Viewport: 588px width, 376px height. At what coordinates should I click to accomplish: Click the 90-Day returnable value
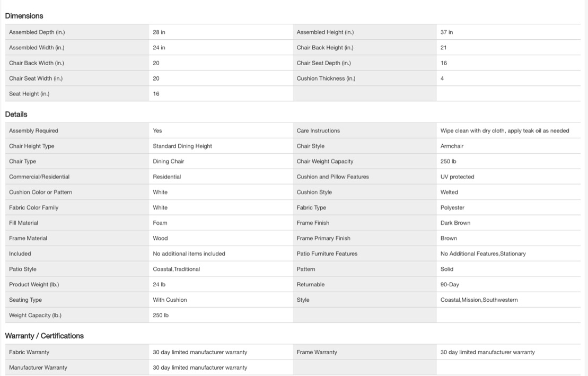(450, 284)
